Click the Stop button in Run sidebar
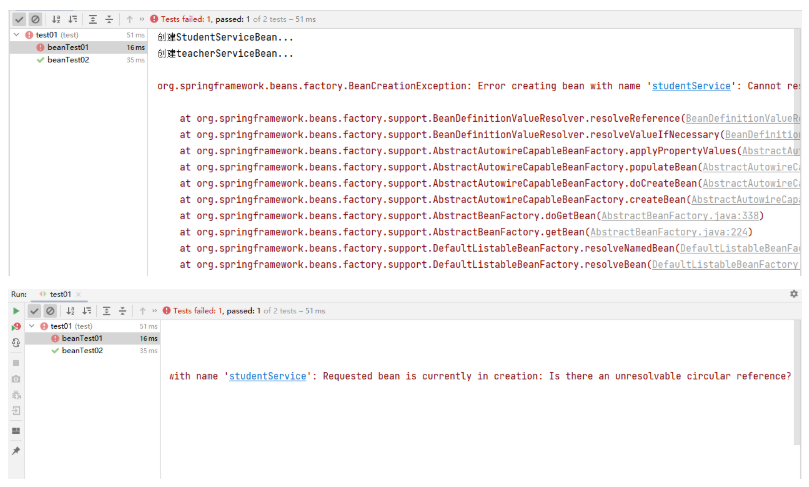The width and height of the screenshot is (809, 487). click(x=16, y=363)
